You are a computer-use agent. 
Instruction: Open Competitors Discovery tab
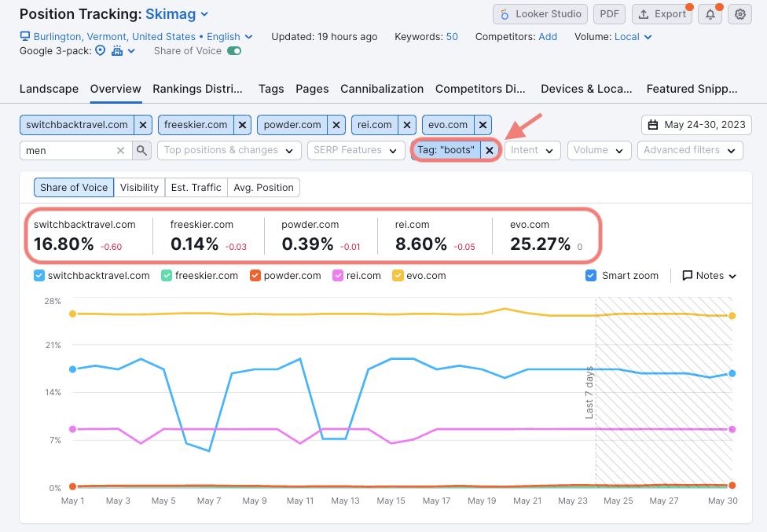tap(480, 89)
